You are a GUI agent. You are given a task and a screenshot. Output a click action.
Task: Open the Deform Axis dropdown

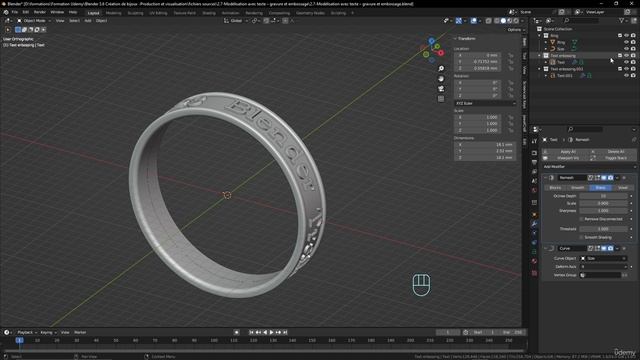pos(603,267)
